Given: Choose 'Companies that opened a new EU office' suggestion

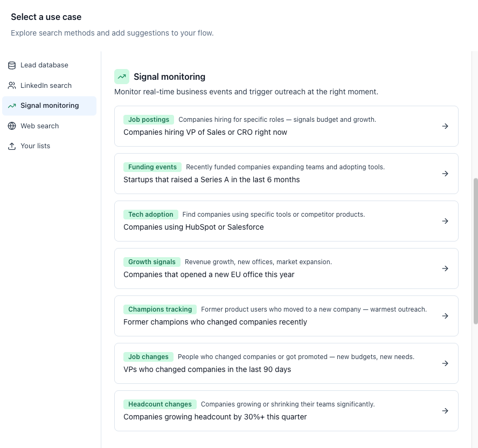Looking at the screenshot, I should (209, 274).
